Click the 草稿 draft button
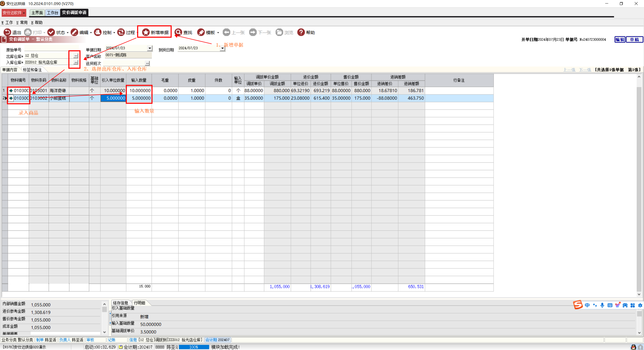This screenshot has height=350, width=644. click(x=634, y=40)
